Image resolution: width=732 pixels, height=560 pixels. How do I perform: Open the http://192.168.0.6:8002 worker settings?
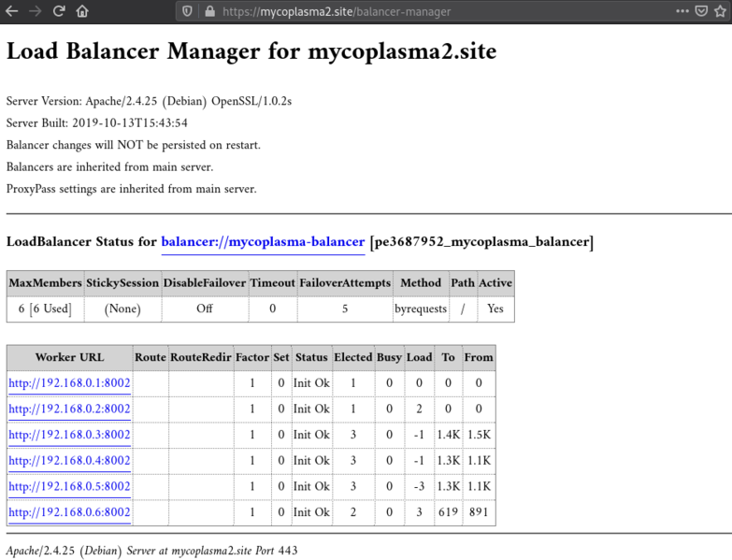click(69, 512)
